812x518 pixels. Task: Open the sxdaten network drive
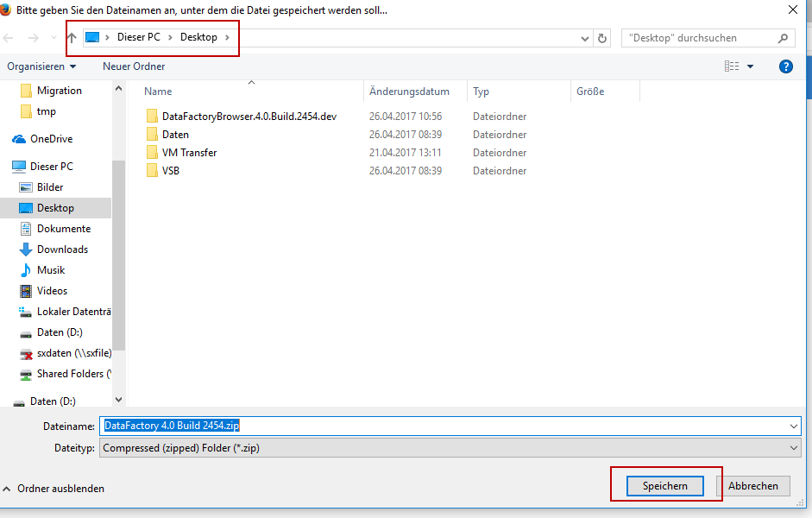point(73,353)
